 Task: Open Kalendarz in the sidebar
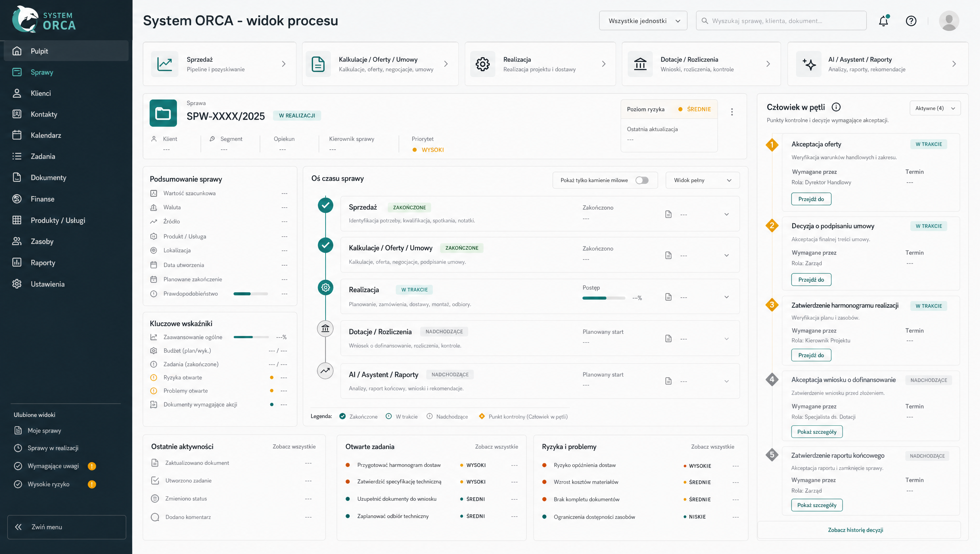(x=66, y=136)
